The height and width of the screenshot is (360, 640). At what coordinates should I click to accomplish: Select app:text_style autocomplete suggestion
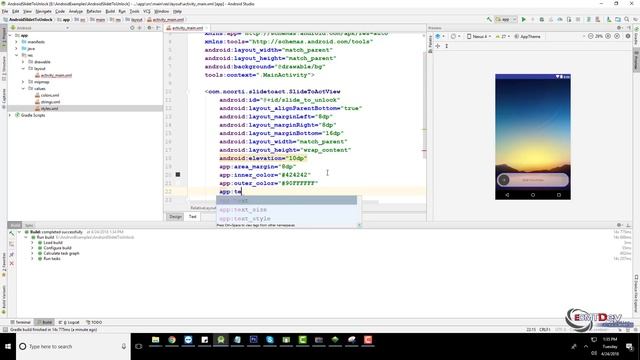286,218
